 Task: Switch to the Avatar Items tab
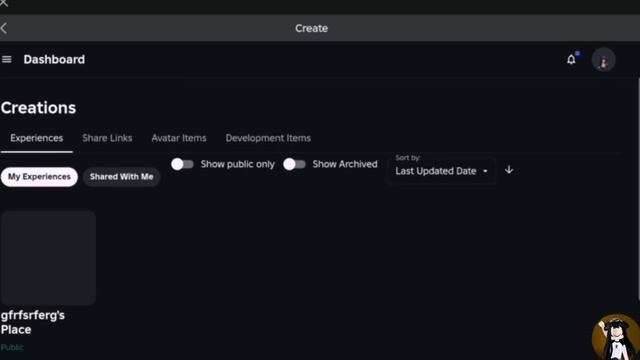click(179, 138)
